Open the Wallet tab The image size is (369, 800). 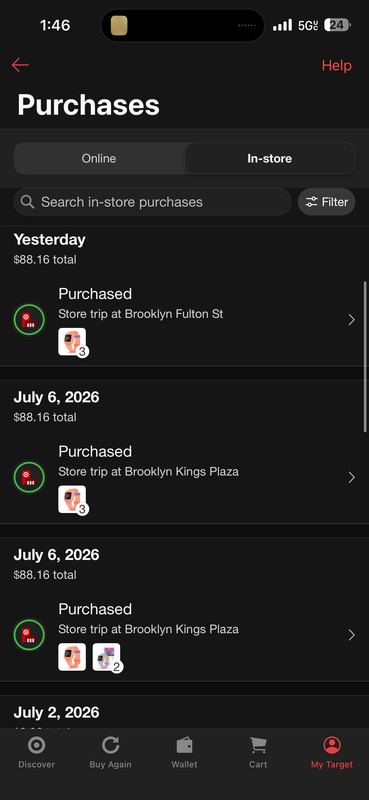[184, 753]
